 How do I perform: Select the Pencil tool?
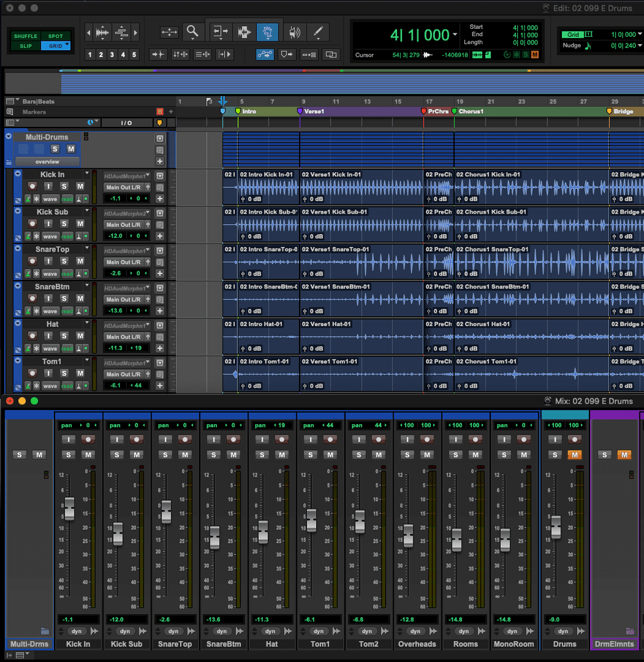(x=318, y=32)
